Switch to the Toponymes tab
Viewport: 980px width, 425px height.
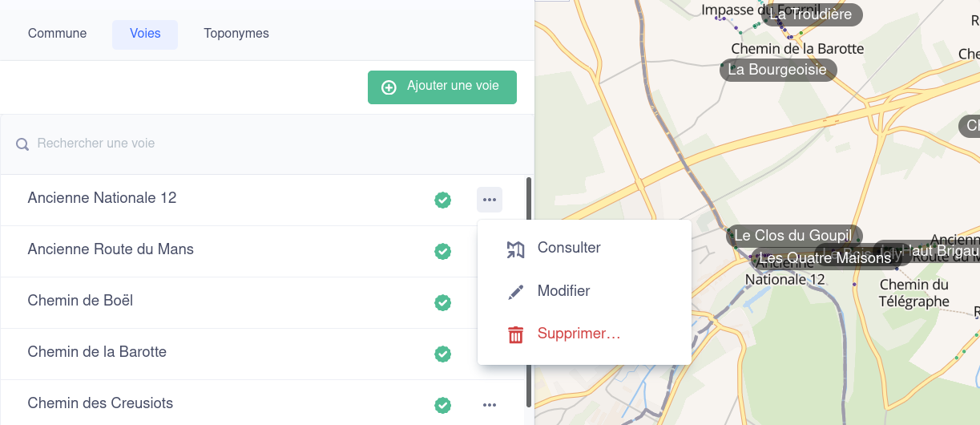tap(236, 34)
